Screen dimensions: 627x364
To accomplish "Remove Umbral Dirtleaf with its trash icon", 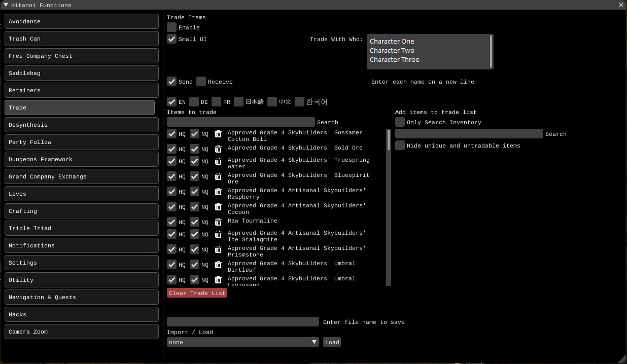I will 218,265.
